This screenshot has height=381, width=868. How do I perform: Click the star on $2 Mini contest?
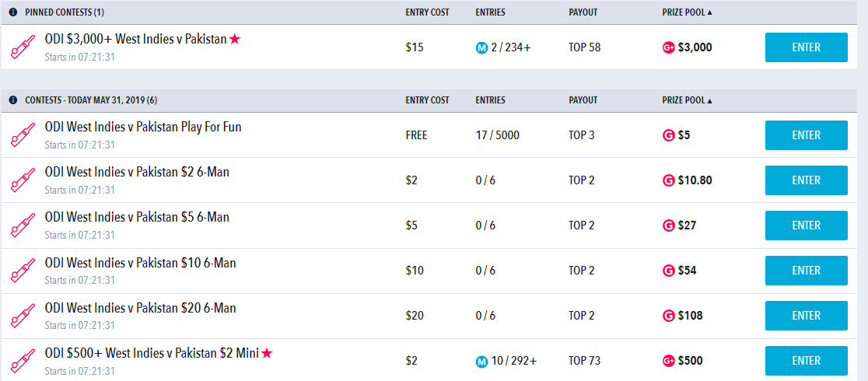click(267, 353)
